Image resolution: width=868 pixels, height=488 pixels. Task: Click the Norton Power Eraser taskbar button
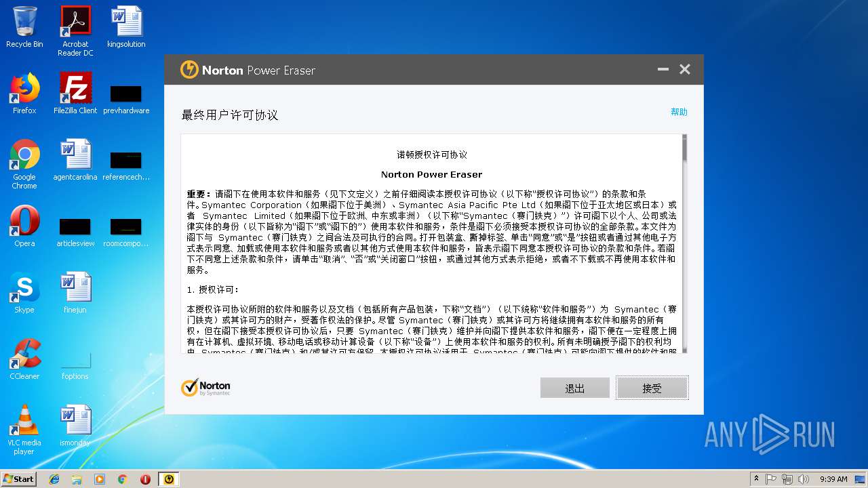(x=169, y=479)
